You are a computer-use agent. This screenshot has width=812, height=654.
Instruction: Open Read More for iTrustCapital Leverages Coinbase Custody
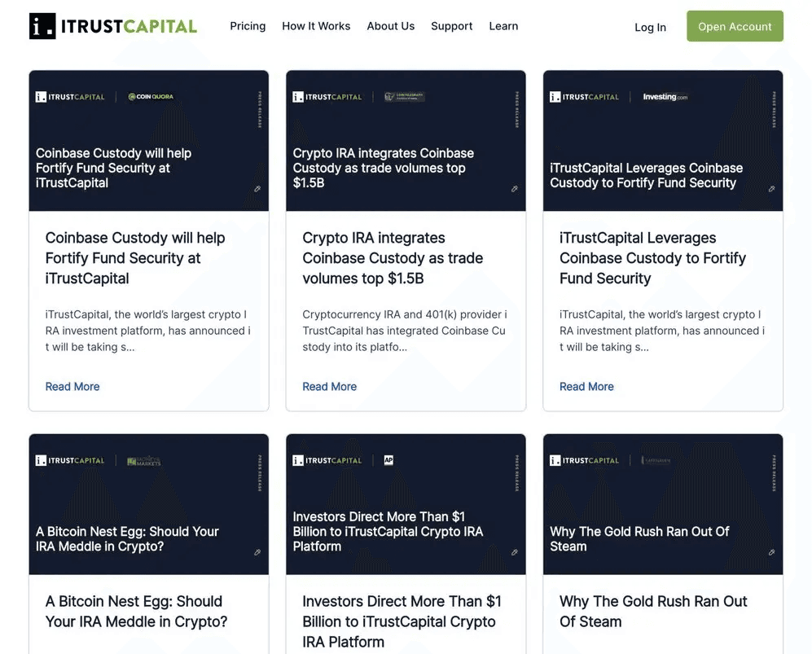point(586,386)
